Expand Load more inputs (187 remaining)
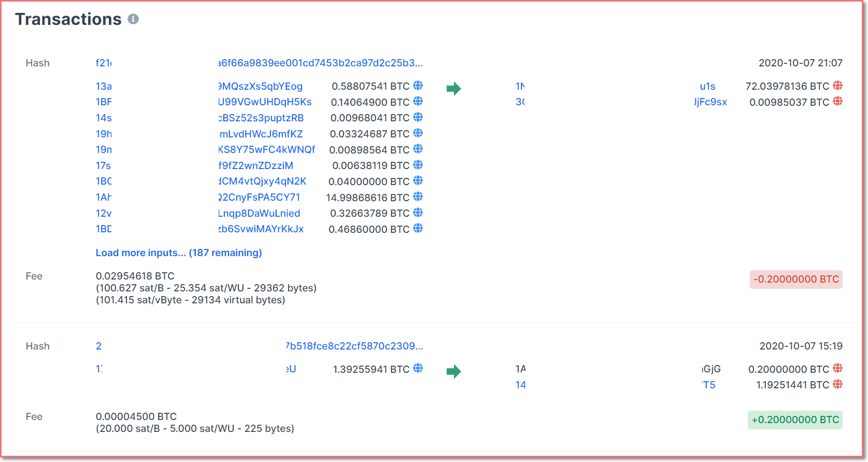Image resolution: width=868 pixels, height=462 pixels. [x=179, y=253]
